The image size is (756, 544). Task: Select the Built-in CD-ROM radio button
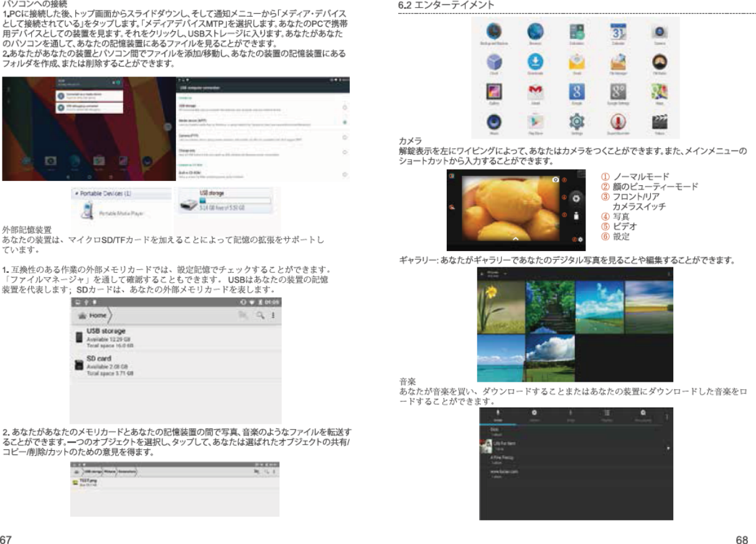pyautogui.click(x=345, y=175)
